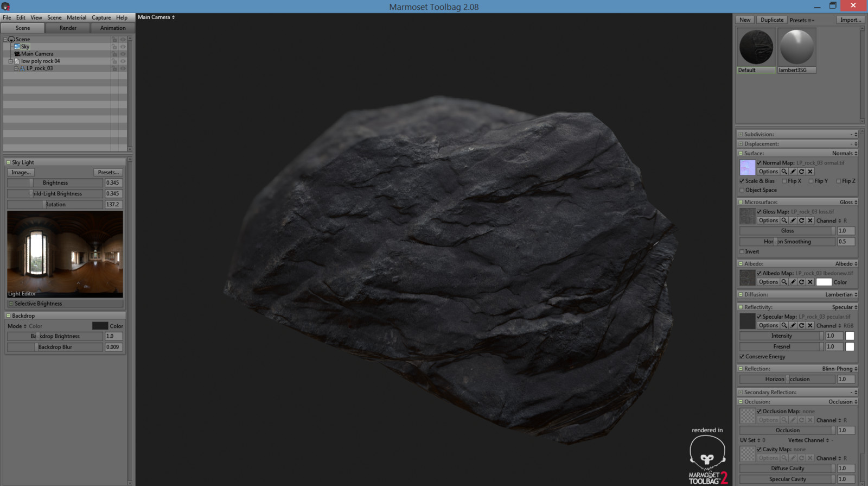Click the magnifier icon for Specular Map

[784, 325]
